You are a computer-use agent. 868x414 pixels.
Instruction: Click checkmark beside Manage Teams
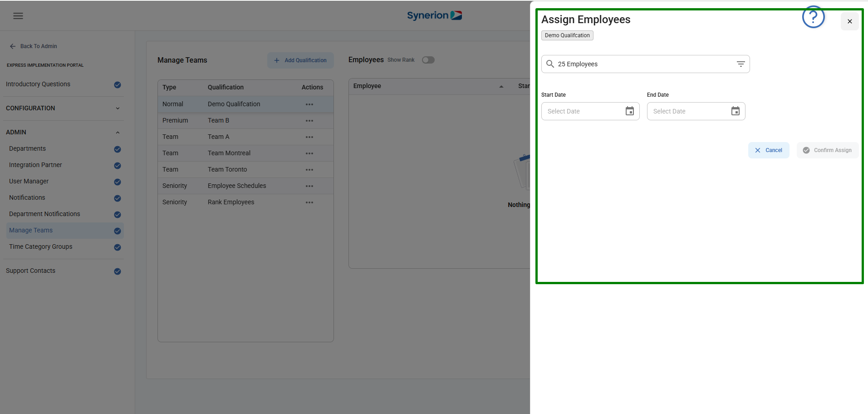pos(118,231)
